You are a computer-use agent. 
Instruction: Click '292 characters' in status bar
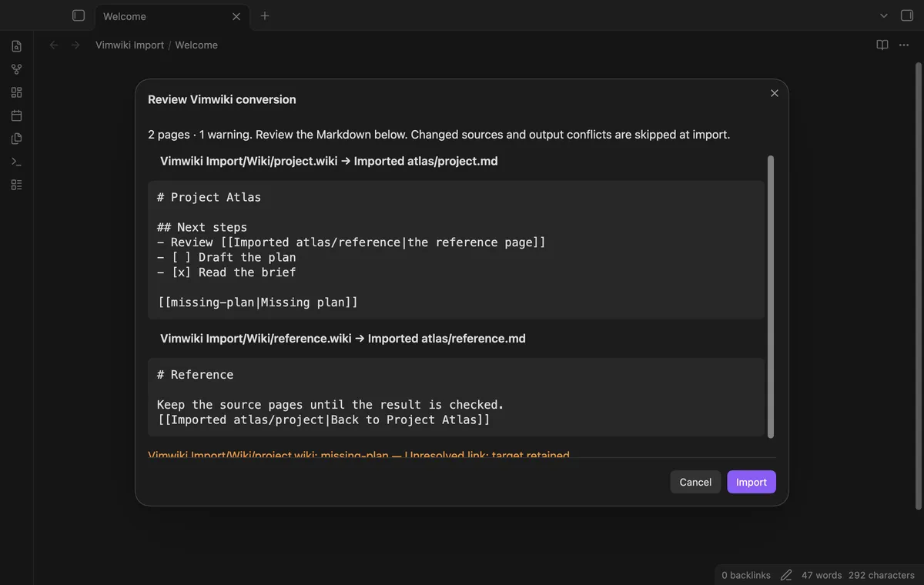click(882, 575)
